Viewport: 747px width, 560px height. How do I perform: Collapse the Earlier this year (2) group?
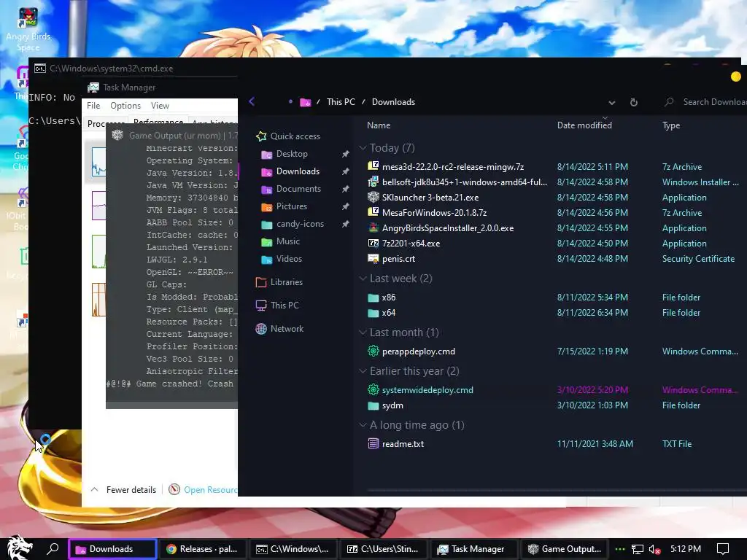(x=363, y=371)
